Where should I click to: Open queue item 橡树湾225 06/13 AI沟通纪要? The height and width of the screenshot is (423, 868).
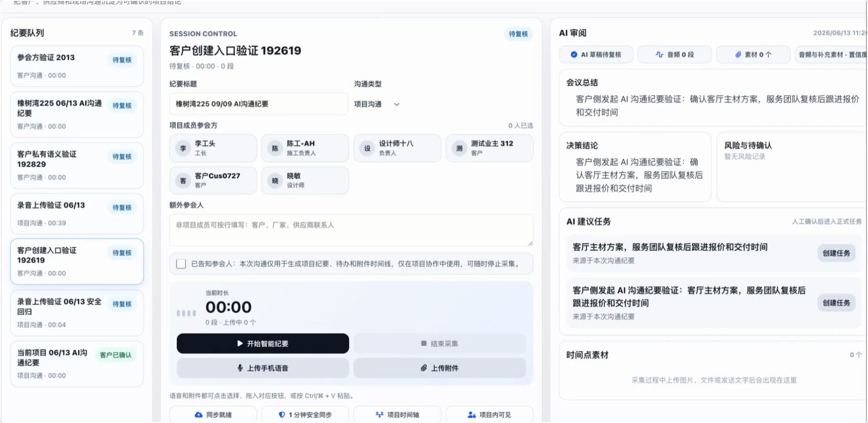click(x=77, y=114)
